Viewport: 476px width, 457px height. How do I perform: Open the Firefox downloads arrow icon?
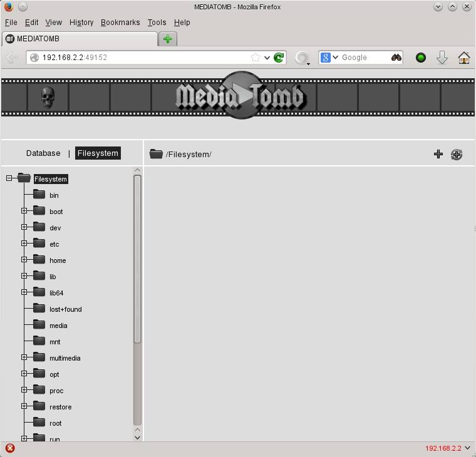[442, 58]
